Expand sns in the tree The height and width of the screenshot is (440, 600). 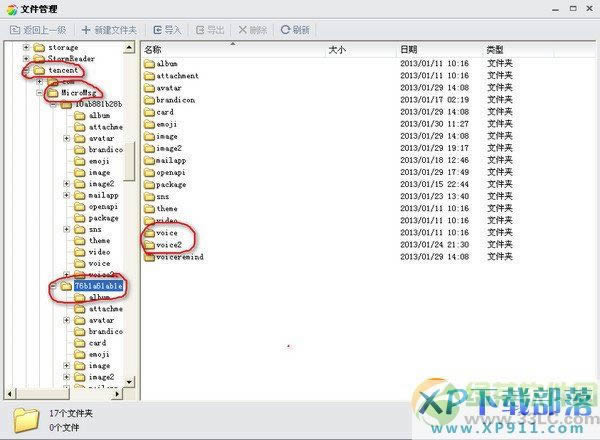[x=67, y=229]
